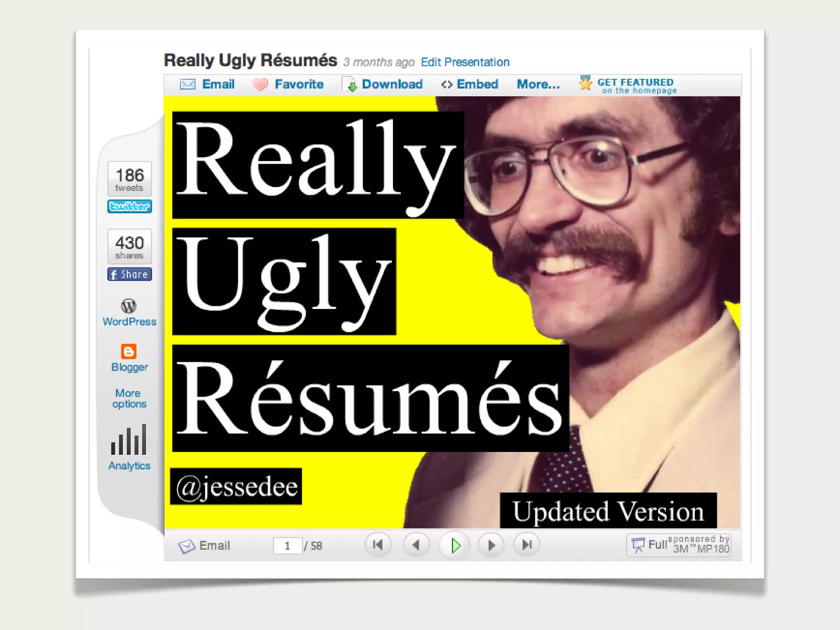
Task: Open the Edit Presentation link
Action: point(465,62)
